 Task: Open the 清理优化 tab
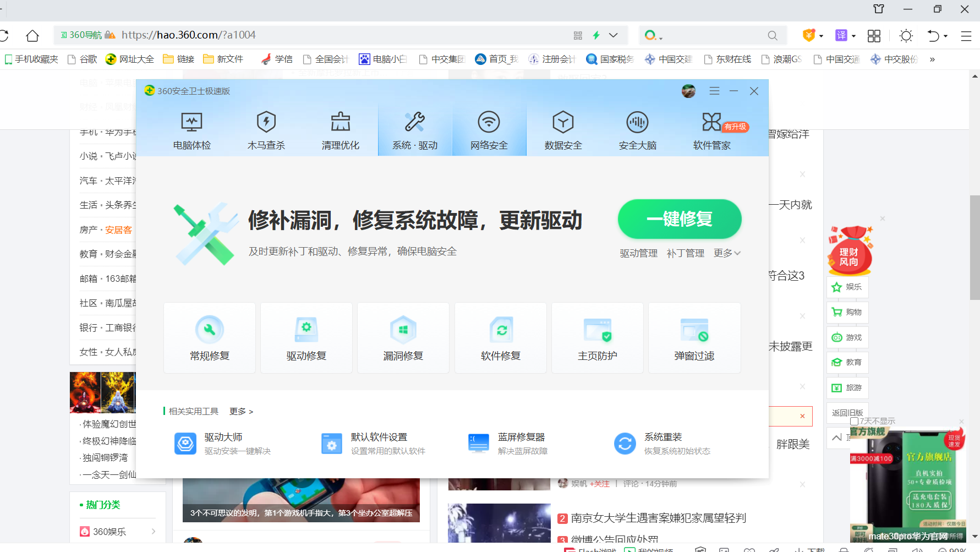click(341, 131)
